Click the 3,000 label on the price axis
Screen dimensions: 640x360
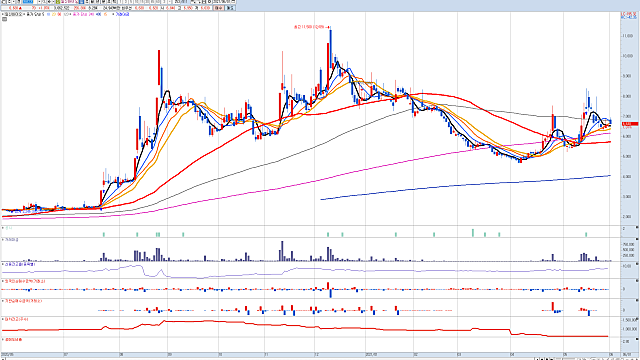pyautogui.click(x=627, y=196)
